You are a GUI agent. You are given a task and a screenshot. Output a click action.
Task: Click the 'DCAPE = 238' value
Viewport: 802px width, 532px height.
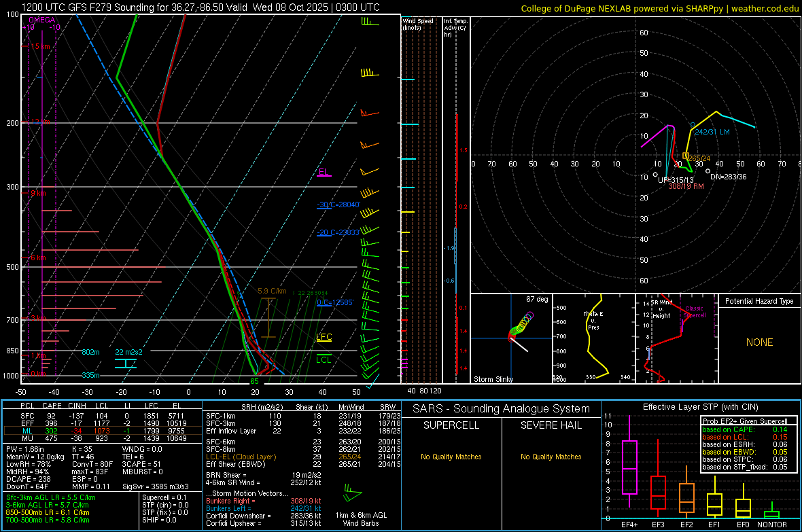28,479
